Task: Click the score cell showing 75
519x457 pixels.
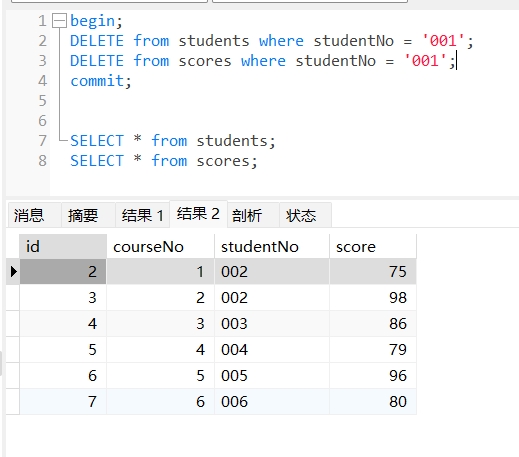Action: coord(373,272)
